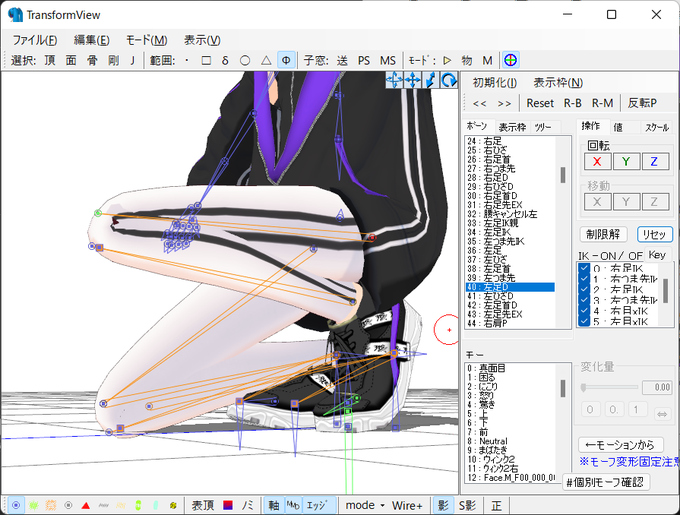Toggle physics (物) mode
Viewport: 680px width, 515px height.
click(467, 60)
